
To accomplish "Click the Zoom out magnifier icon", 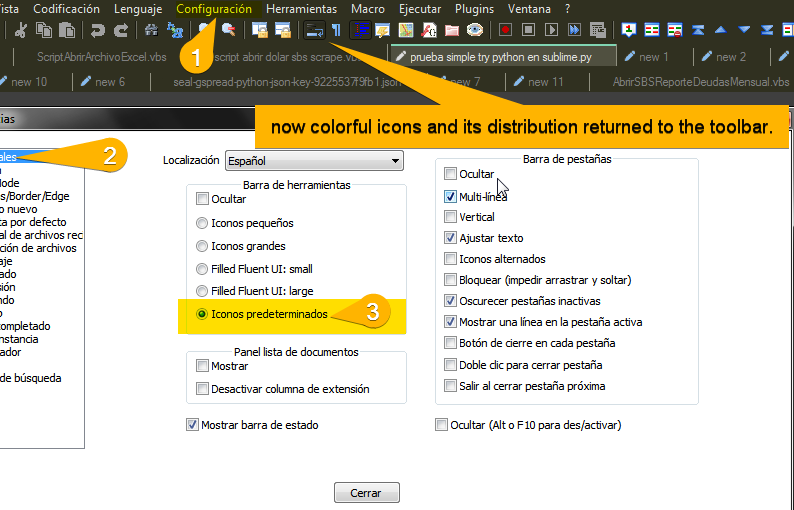I will click(228, 30).
